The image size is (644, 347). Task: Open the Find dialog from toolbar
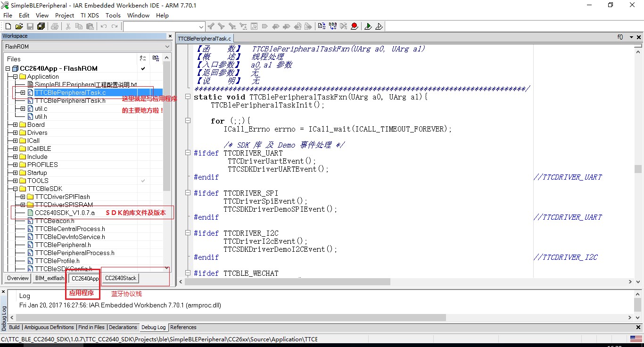(x=232, y=26)
